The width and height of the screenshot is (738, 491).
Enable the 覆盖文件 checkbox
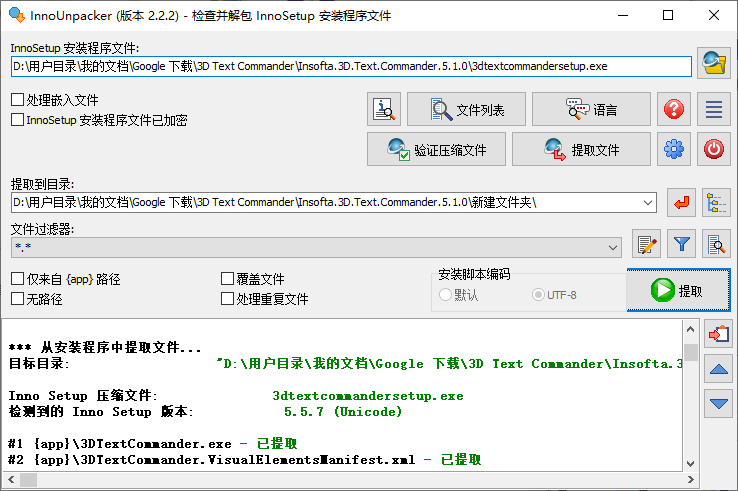(x=227, y=279)
